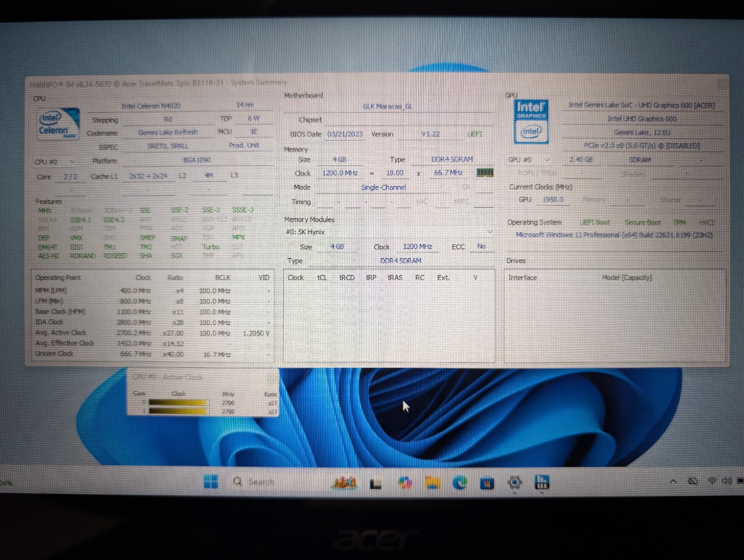This screenshot has width=744, height=560.
Task: Click the 14 nm process value
Action: (x=245, y=105)
